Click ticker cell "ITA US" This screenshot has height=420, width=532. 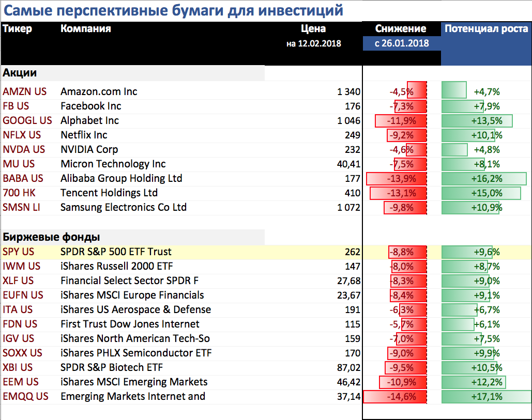[x=18, y=309]
